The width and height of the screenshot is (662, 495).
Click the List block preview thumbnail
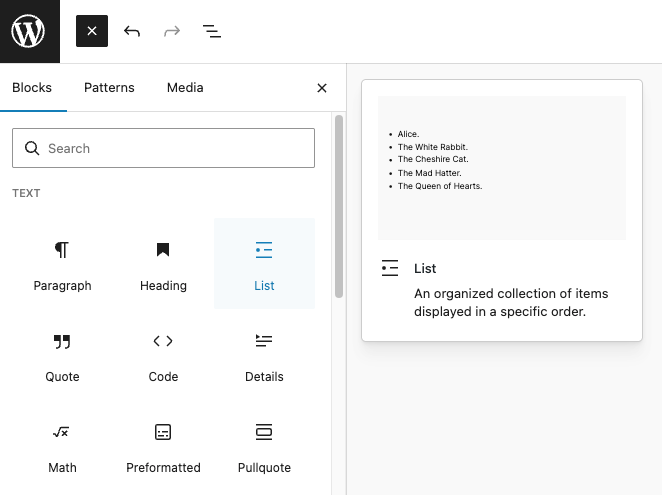pyautogui.click(x=502, y=168)
